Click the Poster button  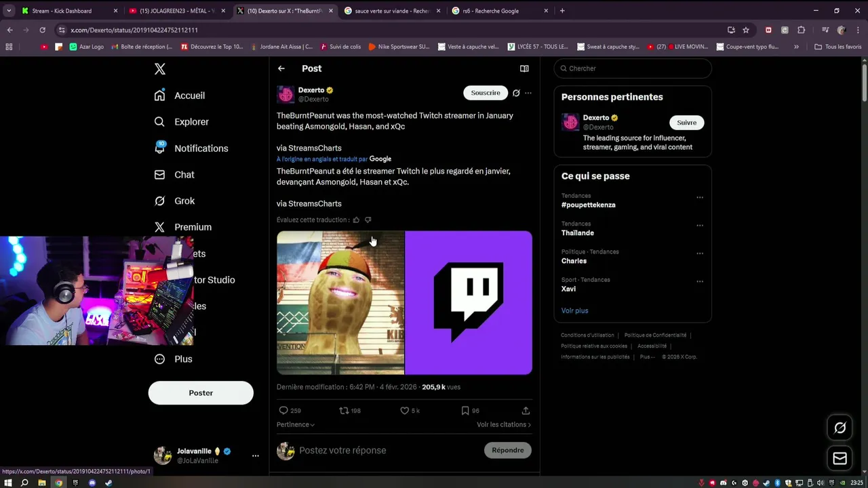201,393
